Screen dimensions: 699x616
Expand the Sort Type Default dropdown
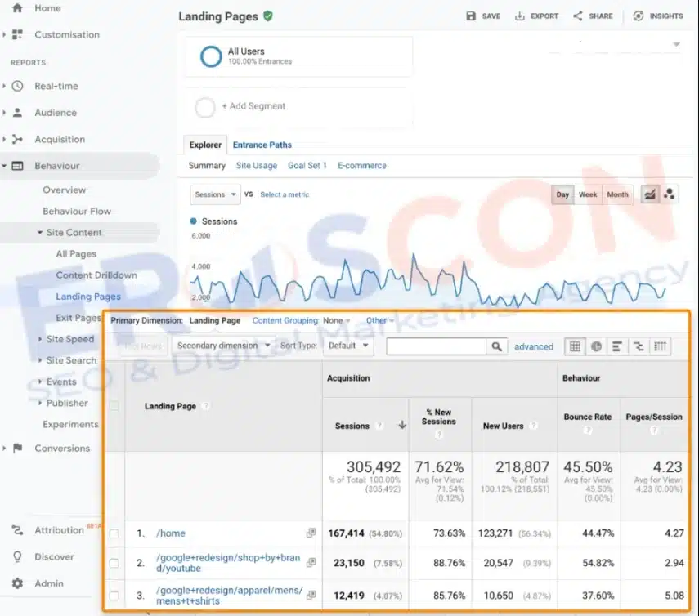[348, 346]
